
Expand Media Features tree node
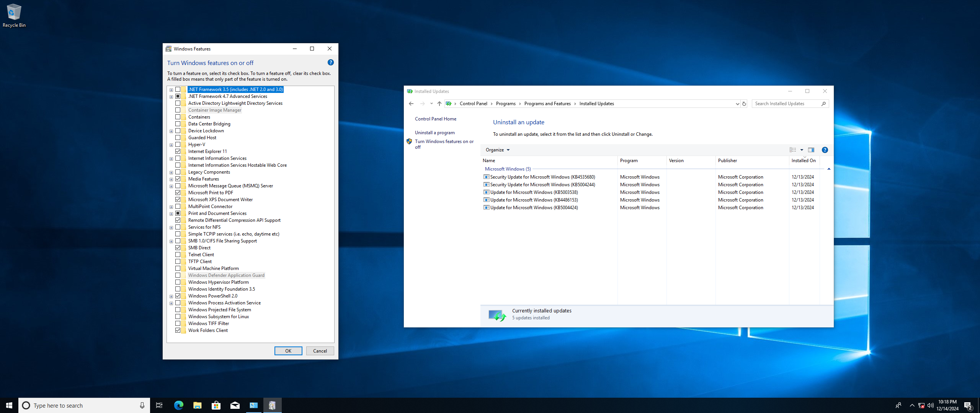tap(171, 179)
